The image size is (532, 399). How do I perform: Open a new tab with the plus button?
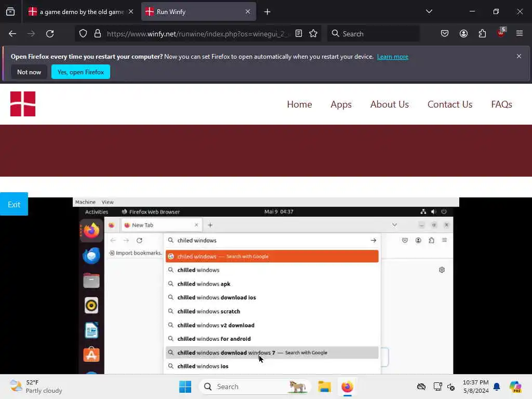[267, 12]
